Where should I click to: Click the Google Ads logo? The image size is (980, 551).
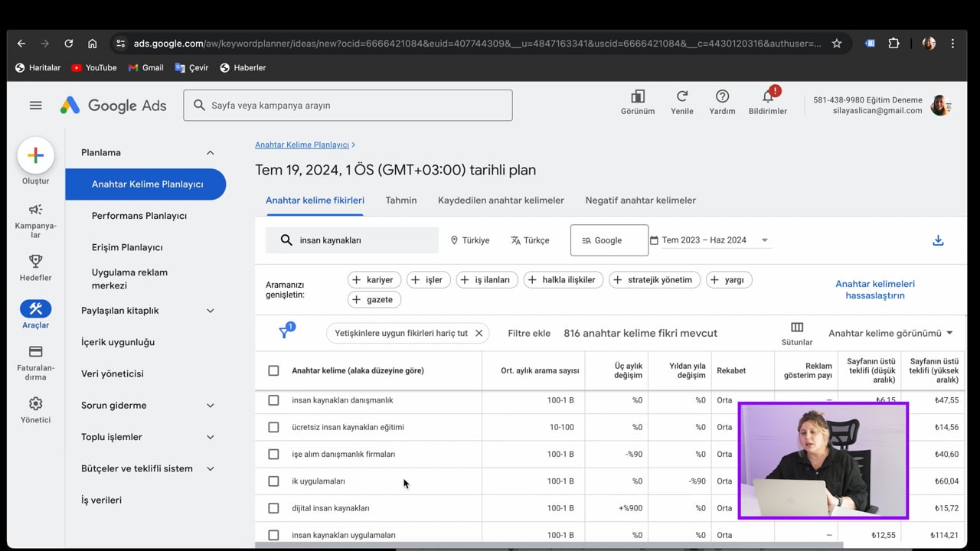coord(113,106)
